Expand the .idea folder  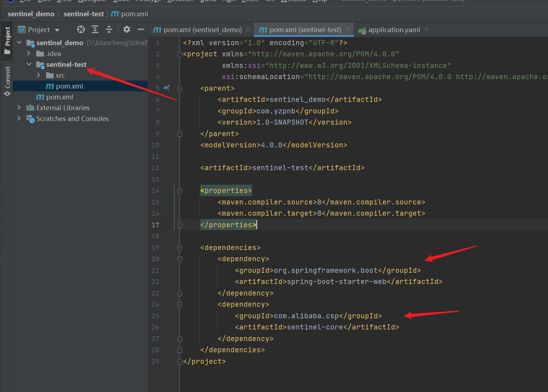[x=29, y=53]
